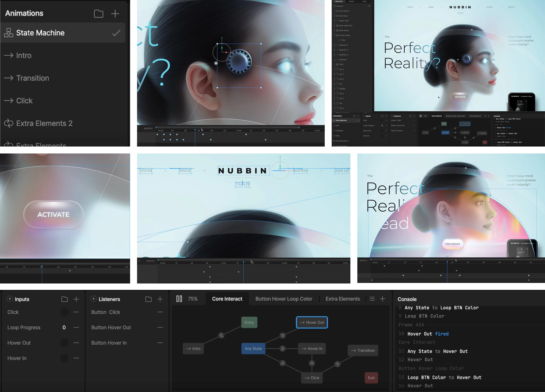Collapse enlarged Listeners panel with its chevron

point(93,299)
